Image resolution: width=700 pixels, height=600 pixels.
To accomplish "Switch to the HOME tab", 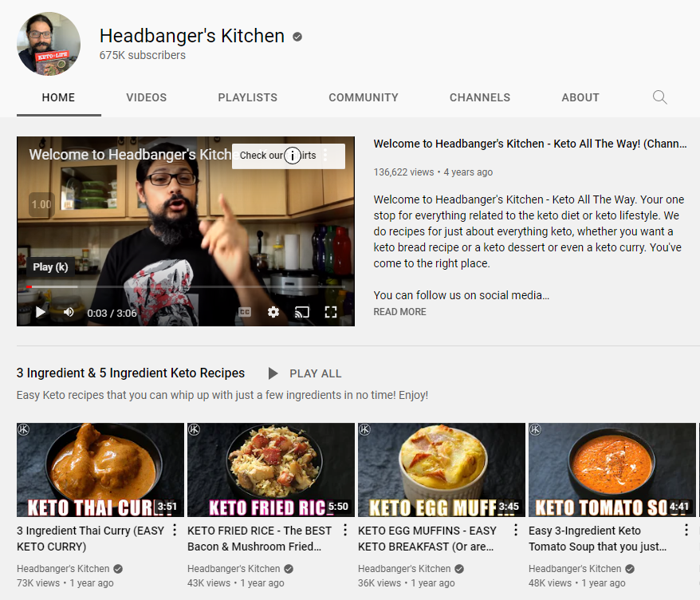I will pos(58,97).
